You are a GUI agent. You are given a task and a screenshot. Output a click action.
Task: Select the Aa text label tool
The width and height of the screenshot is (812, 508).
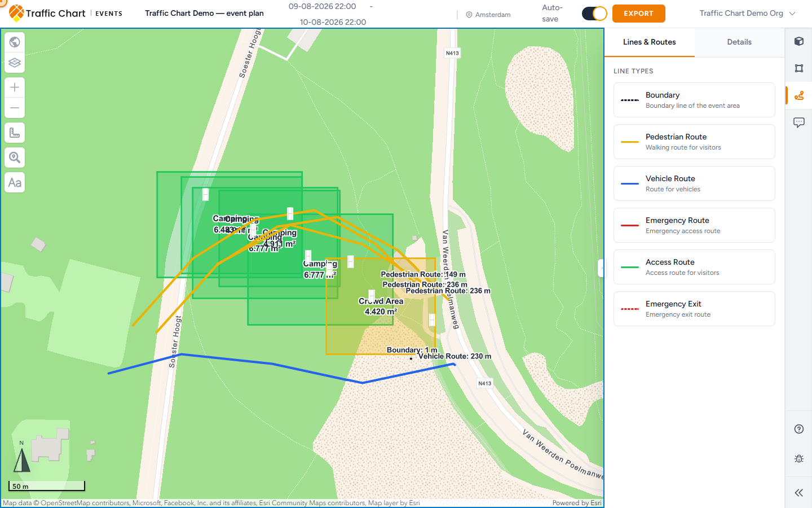(15, 182)
